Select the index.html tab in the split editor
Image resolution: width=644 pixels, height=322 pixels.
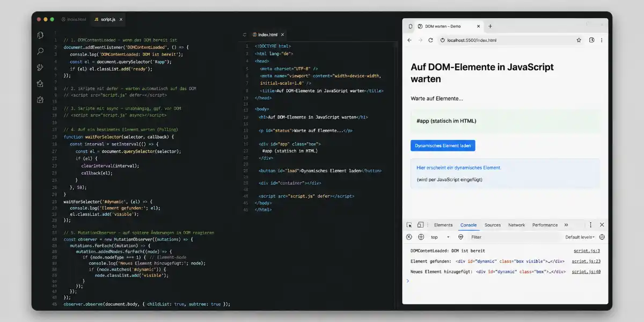pos(268,34)
